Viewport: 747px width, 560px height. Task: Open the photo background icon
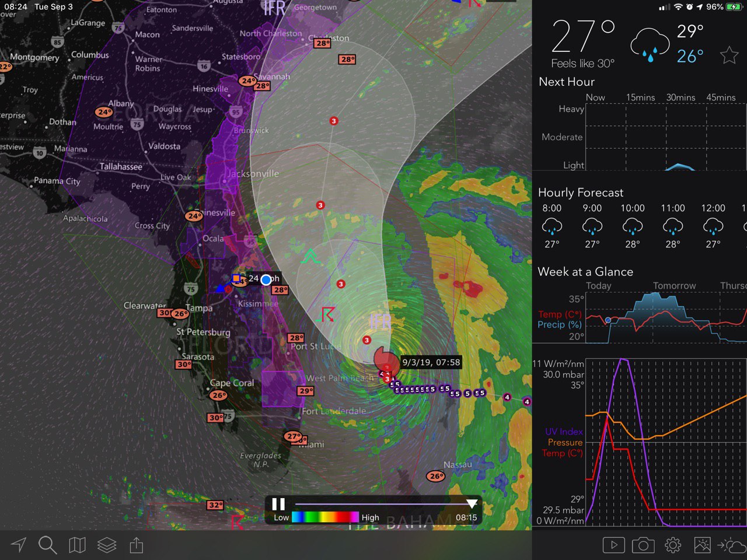tap(702, 545)
